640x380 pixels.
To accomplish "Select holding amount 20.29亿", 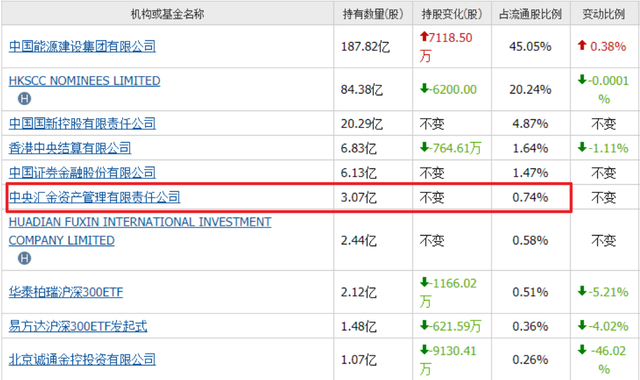I will click(362, 123).
